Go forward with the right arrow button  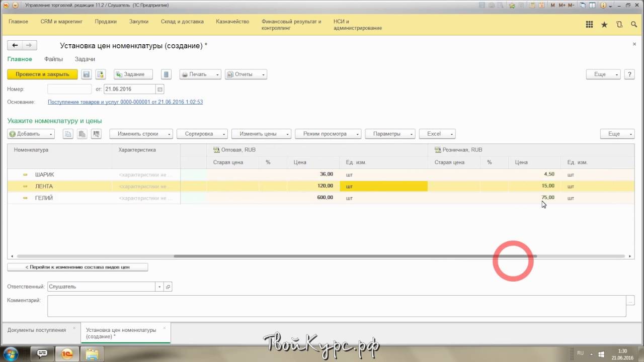pyautogui.click(x=29, y=46)
